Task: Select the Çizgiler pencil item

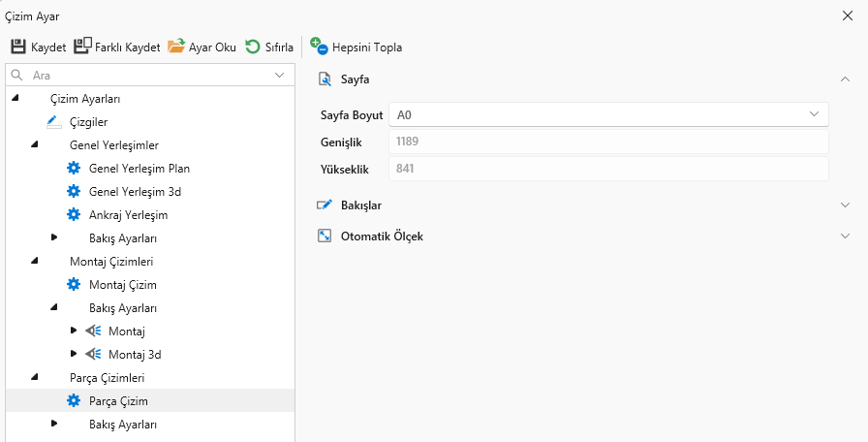Action: coord(87,121)
